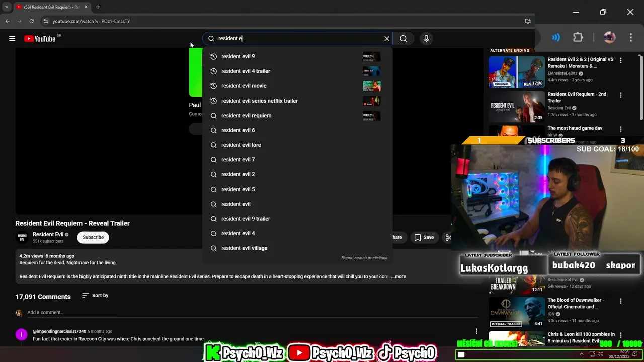Choose the "resident evil 2" suggestion
Screen dimensions: 644x362
[297, 174]
